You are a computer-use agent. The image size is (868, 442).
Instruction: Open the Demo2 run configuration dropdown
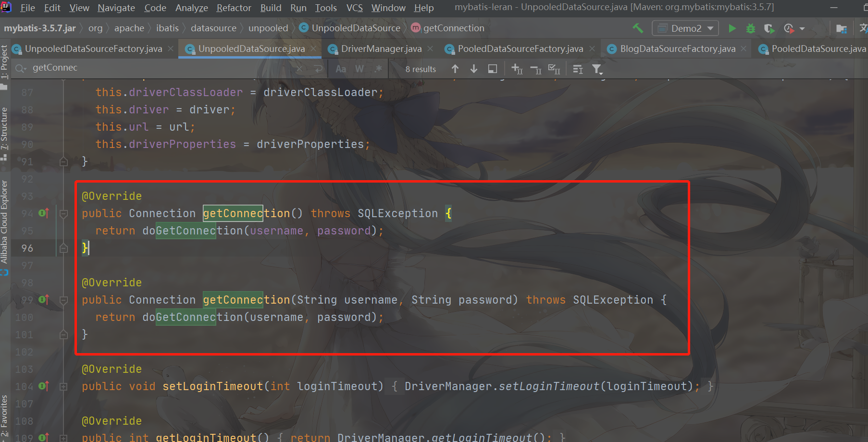click(685, 28)
